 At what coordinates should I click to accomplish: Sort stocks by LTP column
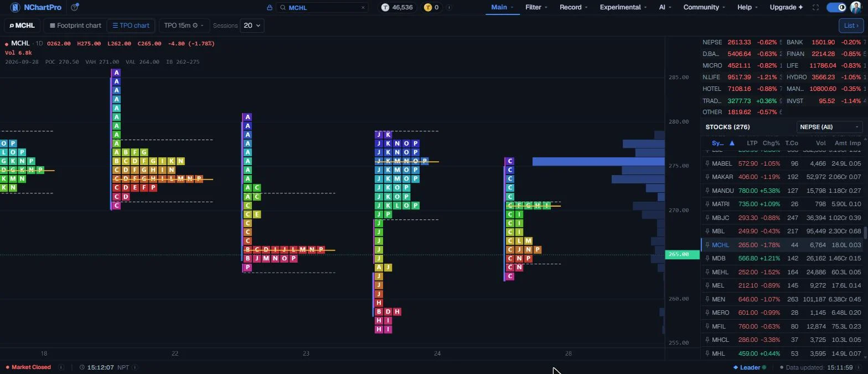[x=752, y=143]
